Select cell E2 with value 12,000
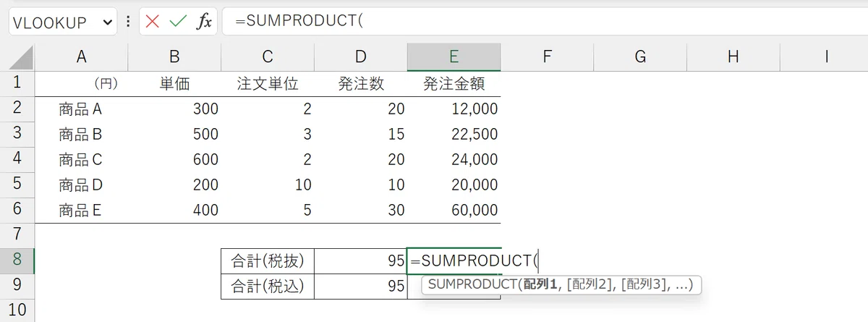The width and height of the screenshot is (868, 322). click(454, 109)
